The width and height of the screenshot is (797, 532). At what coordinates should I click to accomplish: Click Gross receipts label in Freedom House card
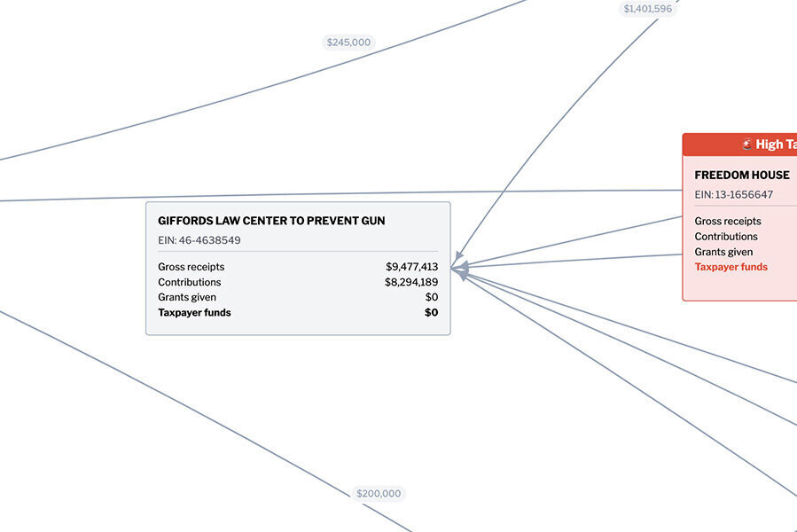pos(728,221)
